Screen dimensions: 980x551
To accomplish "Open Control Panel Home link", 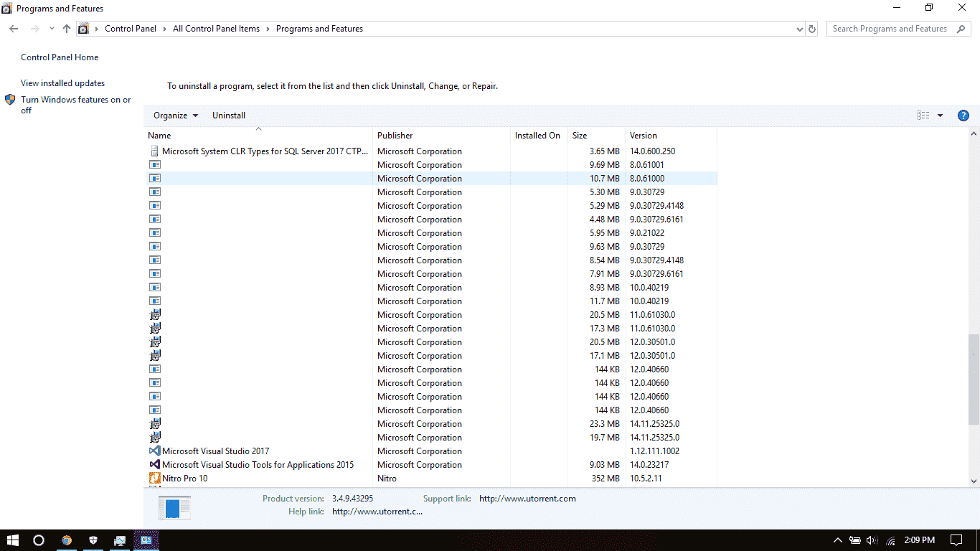I will [60, 57].
